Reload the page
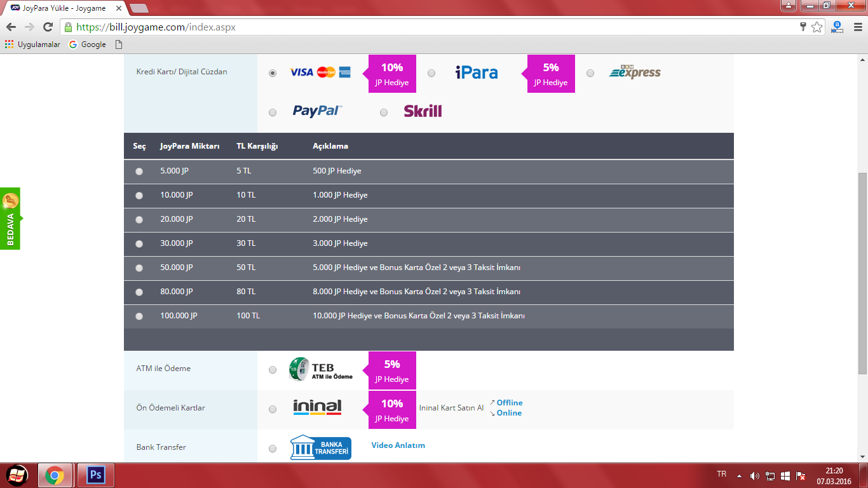The height and width of the screenshot is (488, 868). (x=48, y=27)
